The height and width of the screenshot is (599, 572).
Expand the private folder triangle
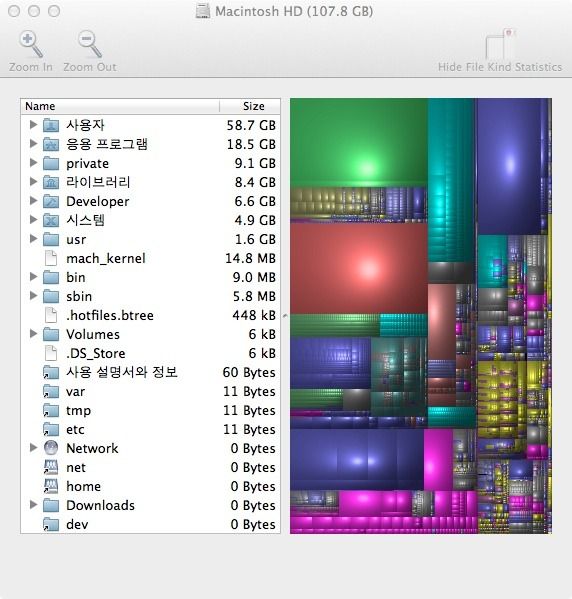33,162
